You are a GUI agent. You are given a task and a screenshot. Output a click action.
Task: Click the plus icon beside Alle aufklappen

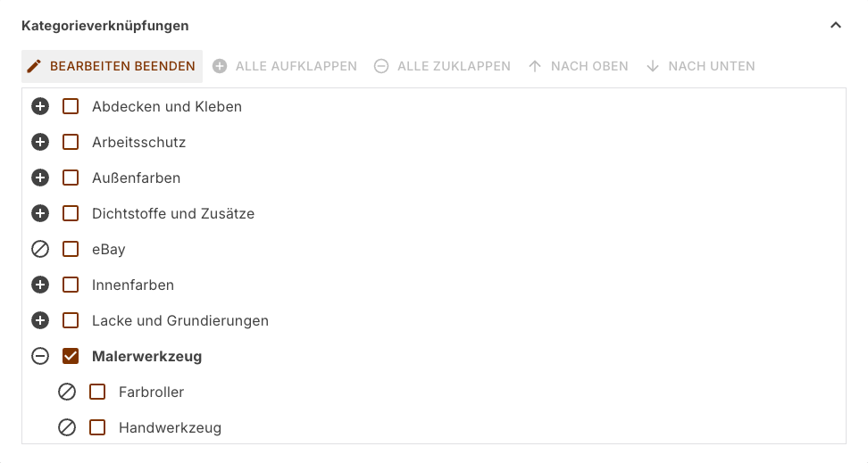pos(220,66)
